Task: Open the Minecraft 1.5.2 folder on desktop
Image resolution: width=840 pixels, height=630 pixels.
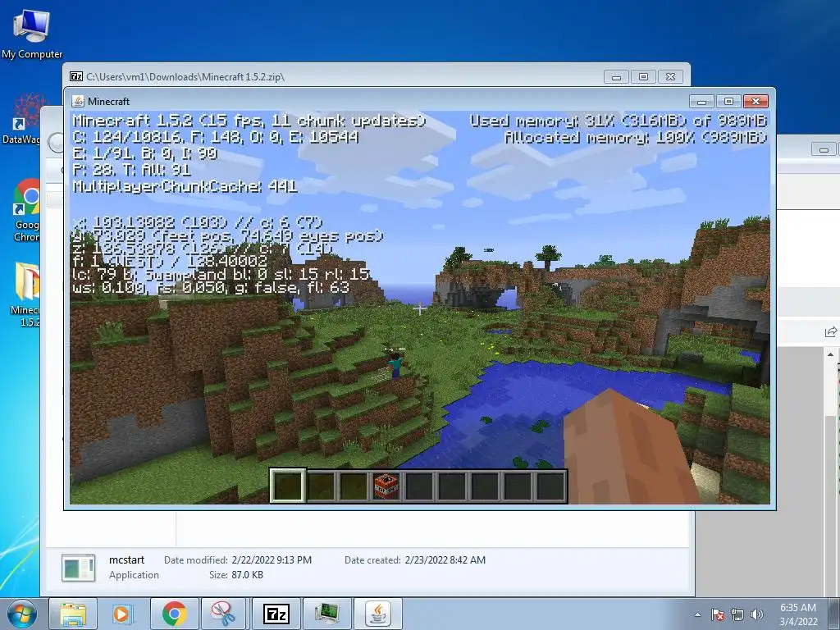Action: 25,294
